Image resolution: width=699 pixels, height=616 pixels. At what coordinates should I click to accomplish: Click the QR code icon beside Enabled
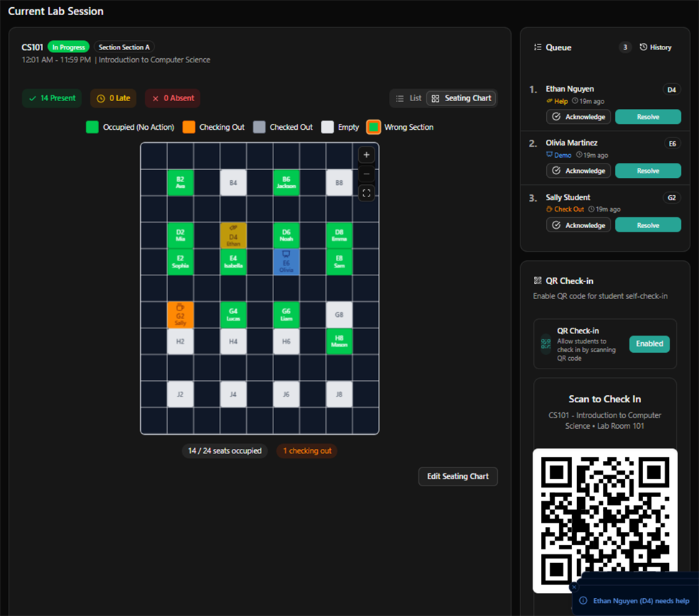pyautogui.click(x=545, y=343)
